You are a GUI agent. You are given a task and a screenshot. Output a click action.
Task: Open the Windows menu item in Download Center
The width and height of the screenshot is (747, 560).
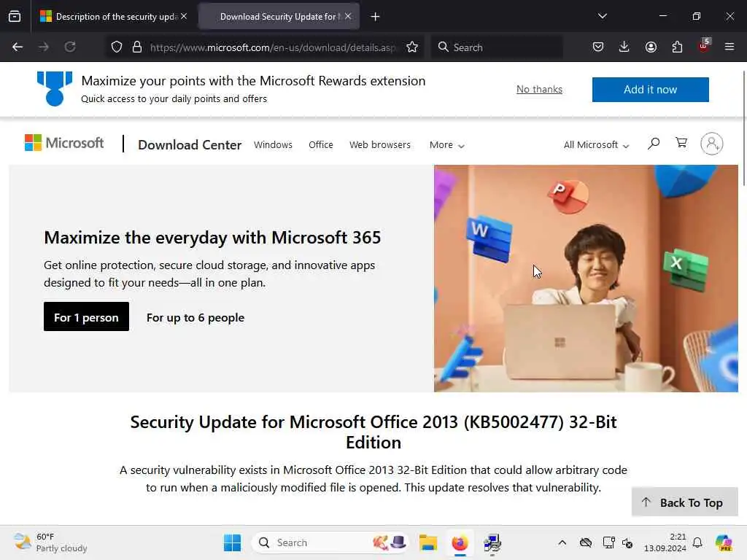[x=273, y=145]
